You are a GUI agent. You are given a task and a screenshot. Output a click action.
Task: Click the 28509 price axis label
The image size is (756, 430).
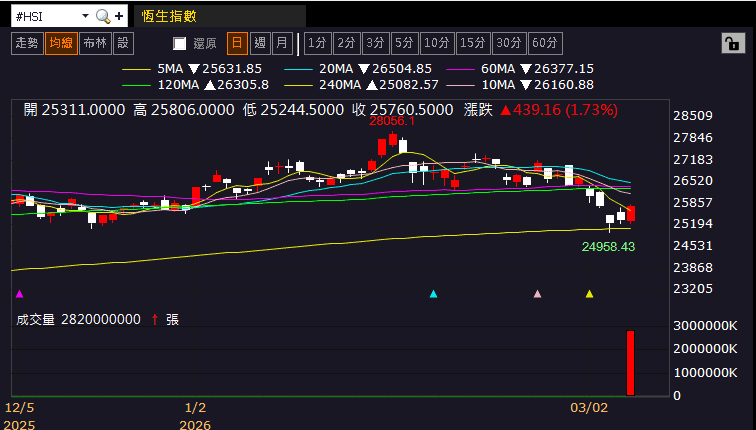693,116
